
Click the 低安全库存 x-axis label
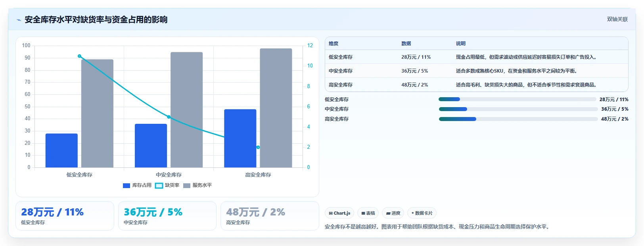[x=79, y=175]
